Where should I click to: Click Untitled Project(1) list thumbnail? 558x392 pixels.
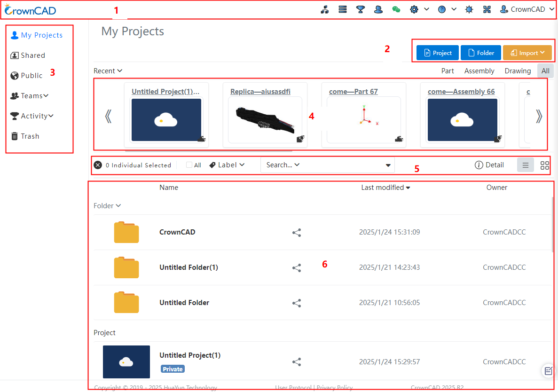126,362
